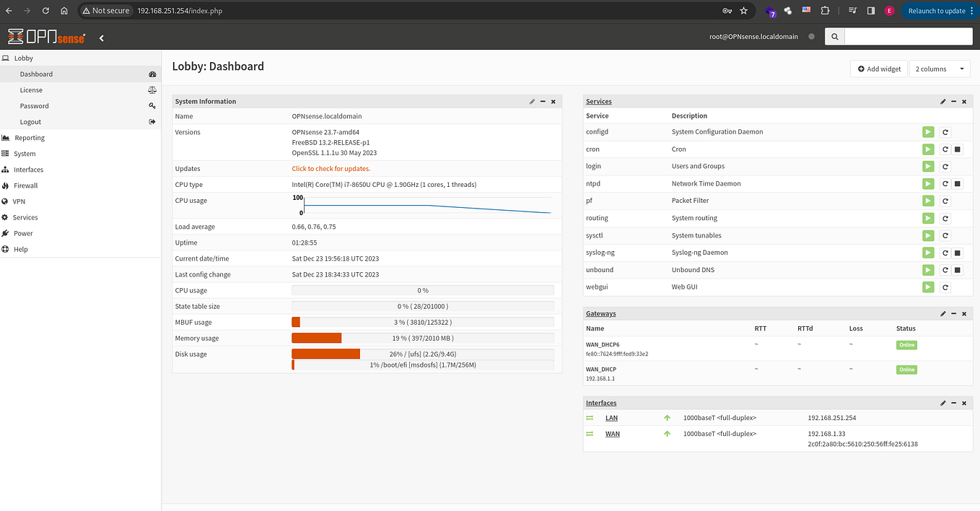Click the Memory usage progress bar

pos(423,339)
